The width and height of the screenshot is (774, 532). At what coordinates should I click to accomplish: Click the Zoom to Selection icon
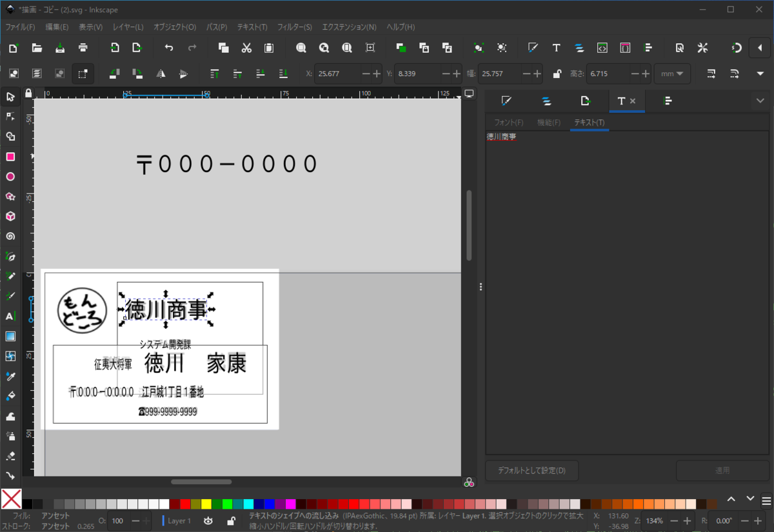point(301,48)
